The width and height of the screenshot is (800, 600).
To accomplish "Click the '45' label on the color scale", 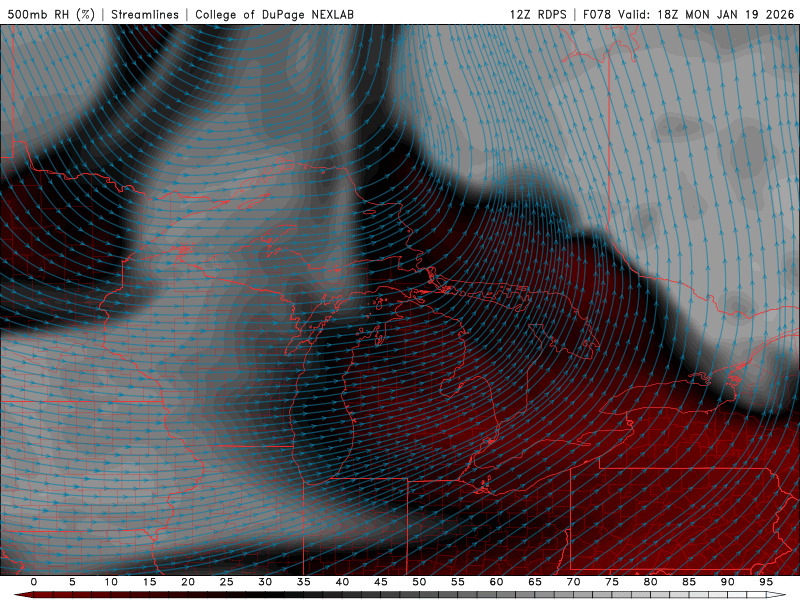I will pyautogui.click(x=381, y=582).
